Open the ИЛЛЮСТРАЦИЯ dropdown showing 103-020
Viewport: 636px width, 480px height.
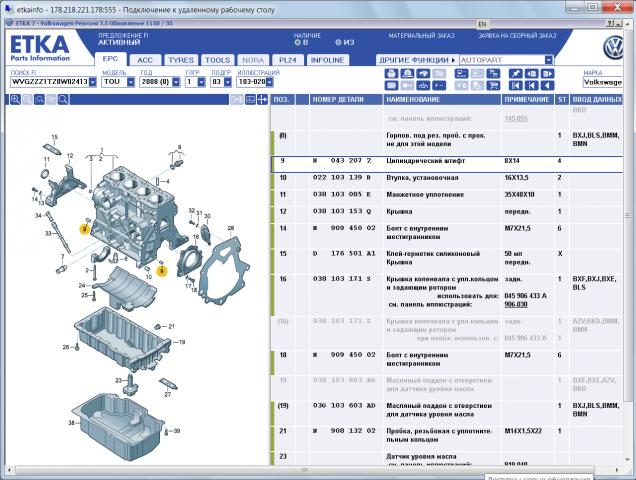pos(269,82)
